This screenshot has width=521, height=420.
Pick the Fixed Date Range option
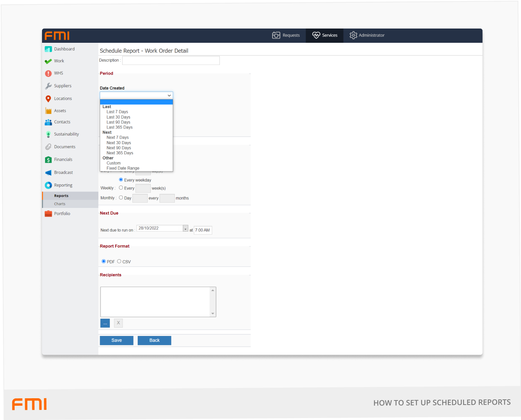coord(123,168)
